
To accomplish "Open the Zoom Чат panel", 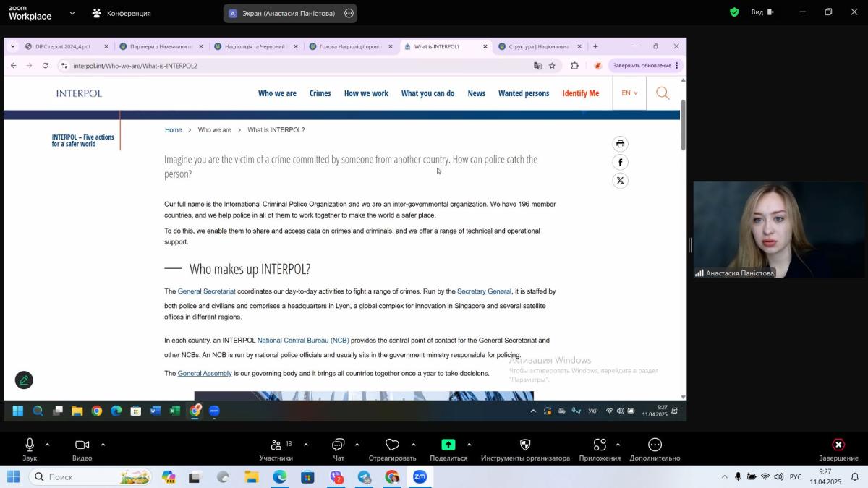I will click(x=338, y=449).
